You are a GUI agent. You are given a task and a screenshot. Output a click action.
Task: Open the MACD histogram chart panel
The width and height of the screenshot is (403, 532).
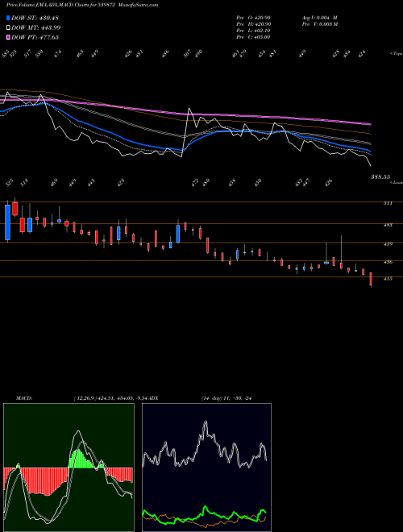69,468
